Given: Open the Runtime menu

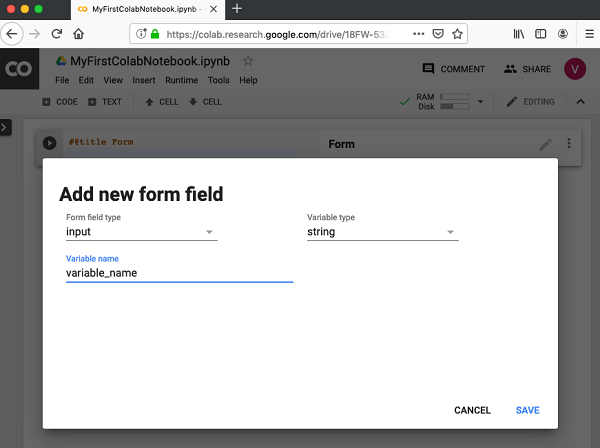Looking at the screenshot, I should pos(182,80).
